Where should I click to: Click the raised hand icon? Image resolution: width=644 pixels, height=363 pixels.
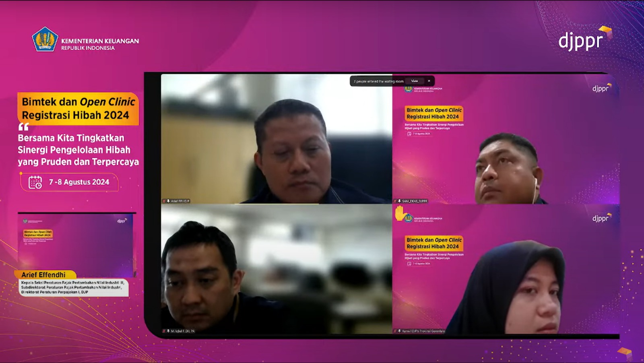point(400,213)
